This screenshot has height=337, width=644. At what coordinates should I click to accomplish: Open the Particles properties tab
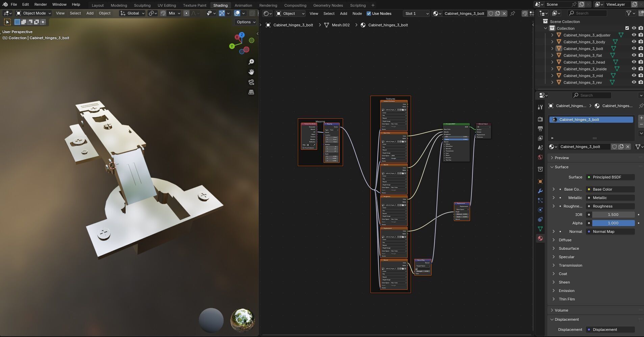[540, 200]
